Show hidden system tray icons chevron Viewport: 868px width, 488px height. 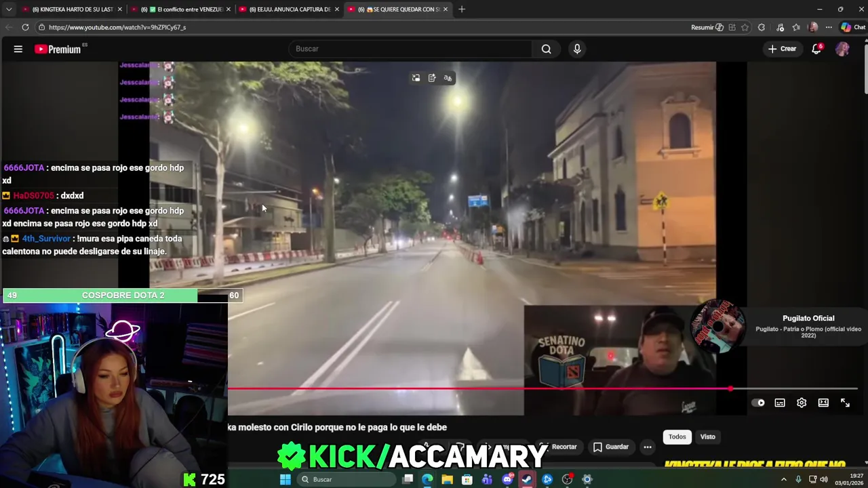coord(784,479)
